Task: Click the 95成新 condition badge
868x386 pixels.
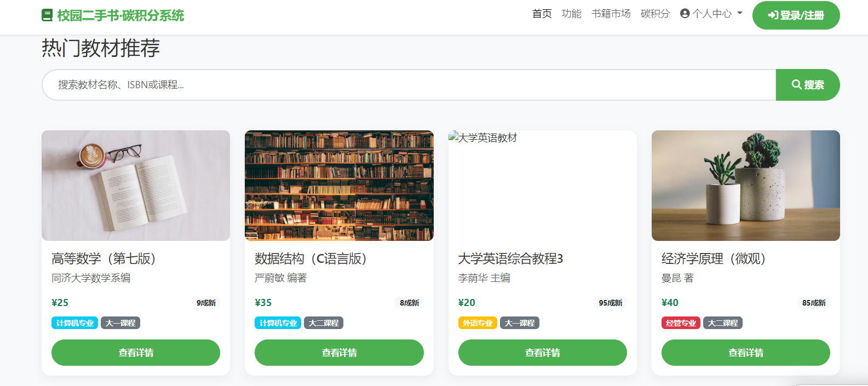Action: tap(611, 303)
